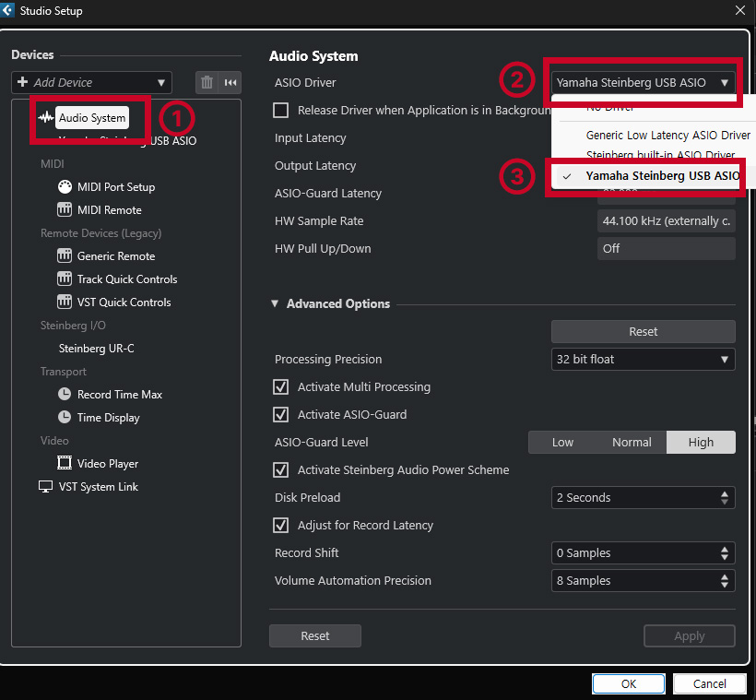The image size is (756, 700).
Task: Click the Record Time Max clock icon
Action: (x=65, y=394)
